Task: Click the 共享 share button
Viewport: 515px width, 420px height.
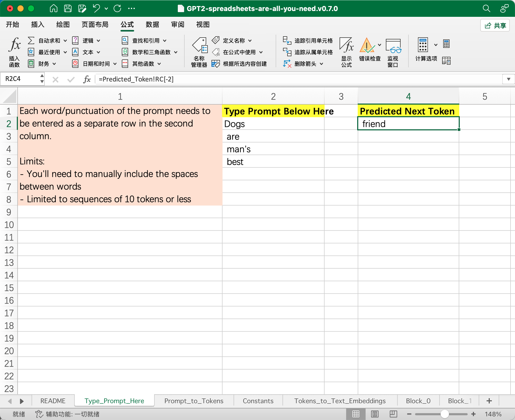Action: pos(495,25)
